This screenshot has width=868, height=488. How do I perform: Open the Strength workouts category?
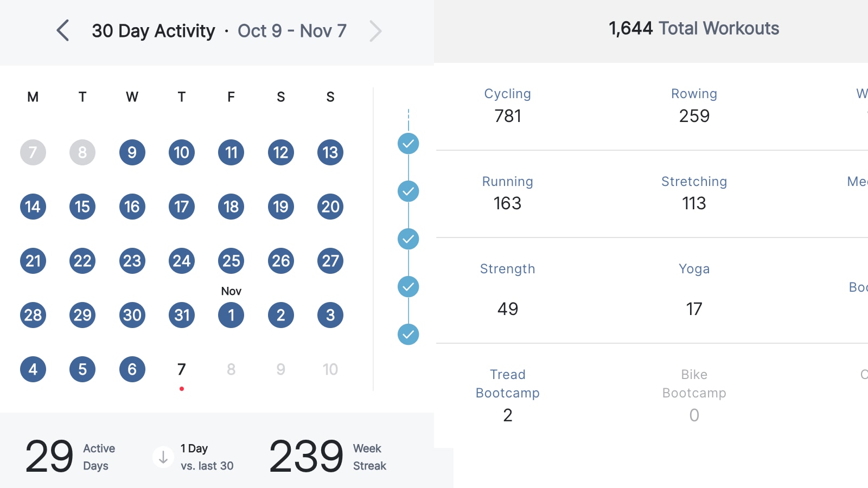tap(508, 290)
